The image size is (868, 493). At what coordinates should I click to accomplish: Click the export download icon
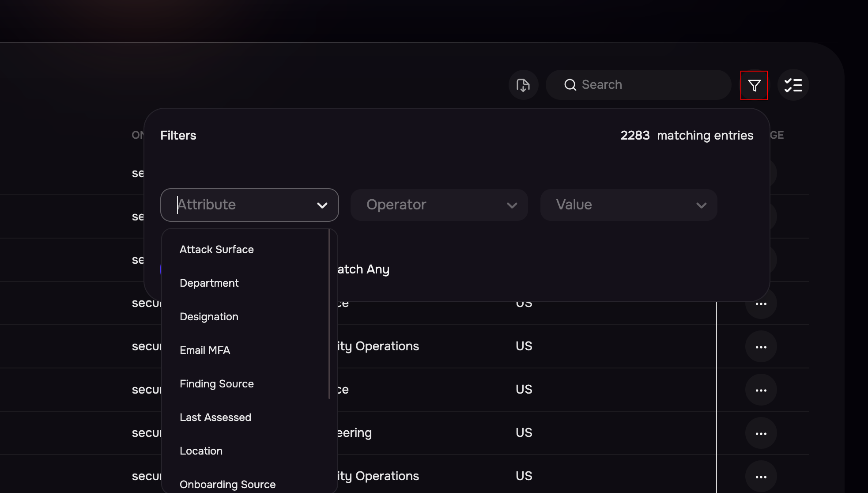click(x=523, y=85)
